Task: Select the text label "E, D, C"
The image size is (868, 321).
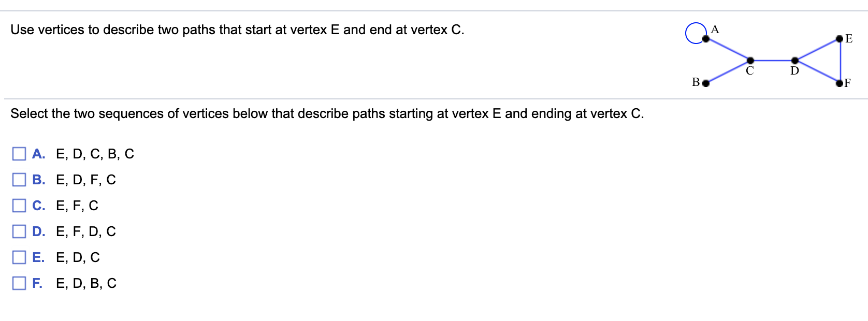Action: 77,257
